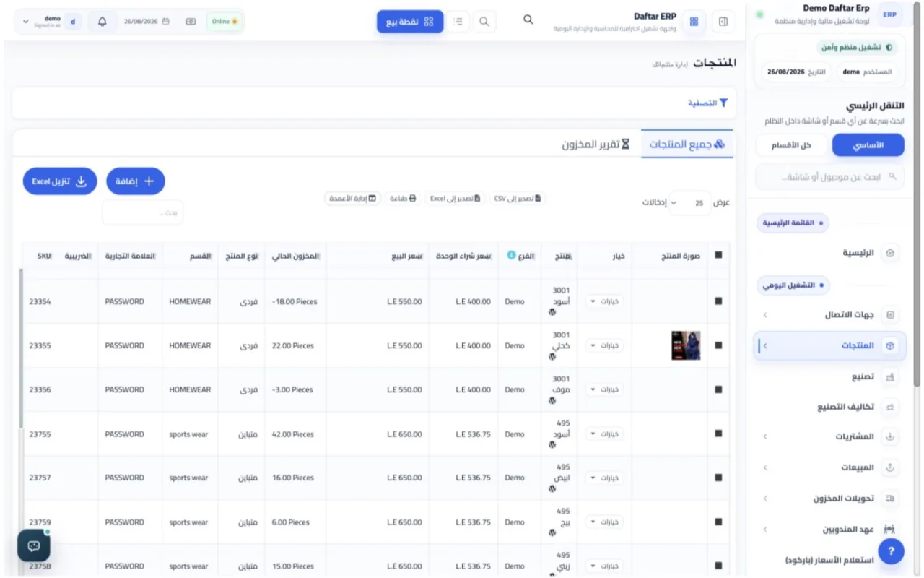Expand the التصفية filter section
The image size is (924, 578).
(x=707, y=103)
